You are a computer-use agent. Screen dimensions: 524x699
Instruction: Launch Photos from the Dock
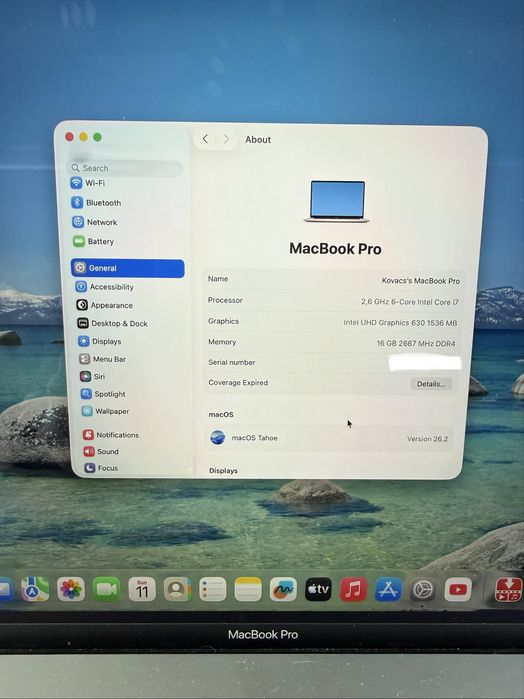point(71,589)
